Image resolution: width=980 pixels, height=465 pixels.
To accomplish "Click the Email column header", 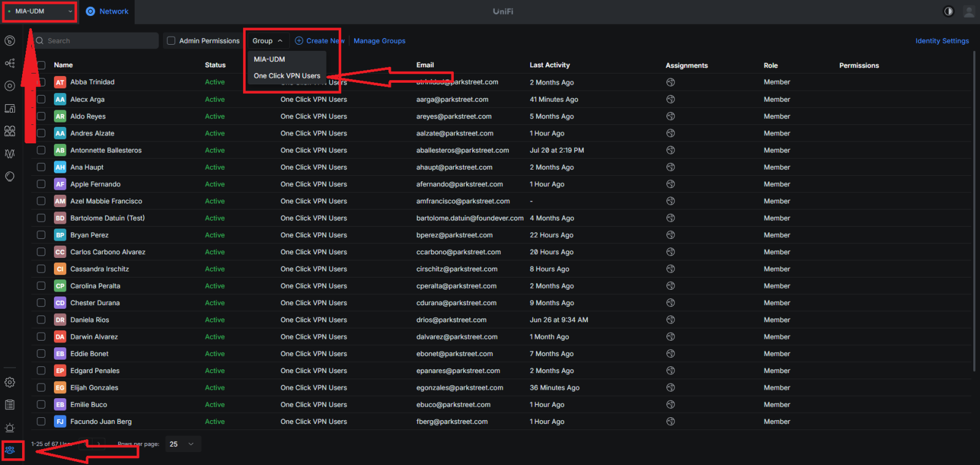I will pos(425,65).
